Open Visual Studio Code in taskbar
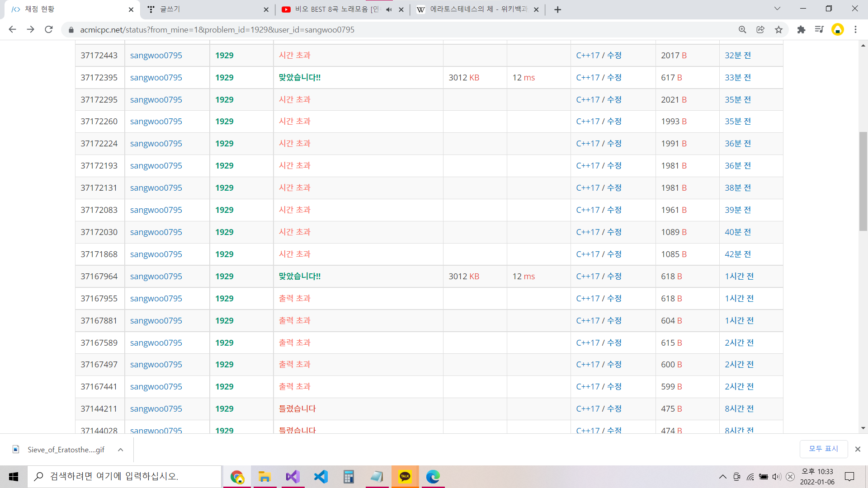 tap(321, 477)
